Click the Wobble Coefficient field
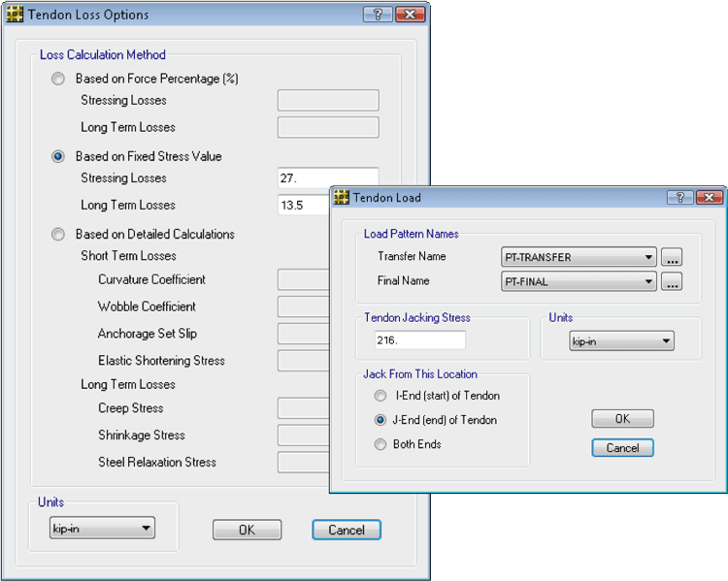This screenshot has width=728, height=581. 304,307
